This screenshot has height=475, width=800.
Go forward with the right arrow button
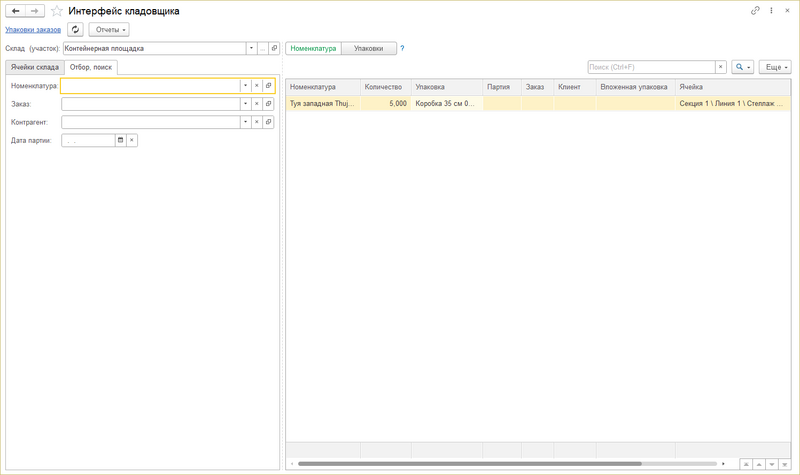tap(35, 11)
